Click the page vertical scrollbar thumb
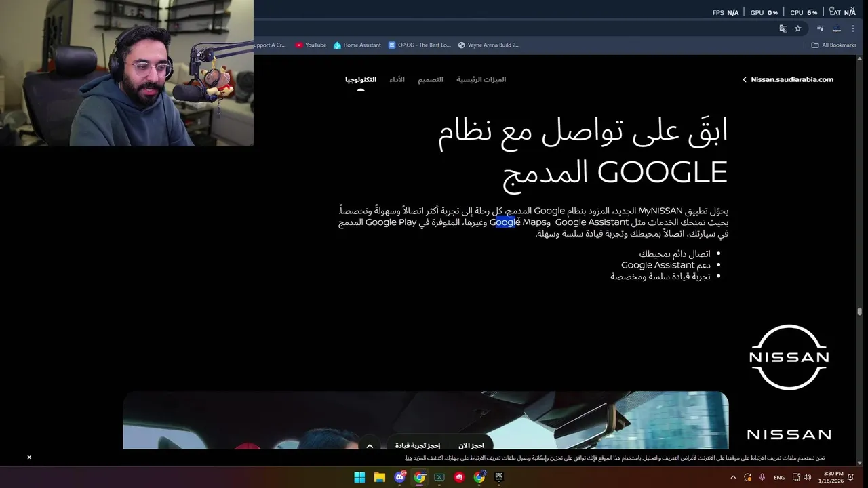The height and width of the screenshot is (488, 868). pyautogui.click(x=859, y=312)
